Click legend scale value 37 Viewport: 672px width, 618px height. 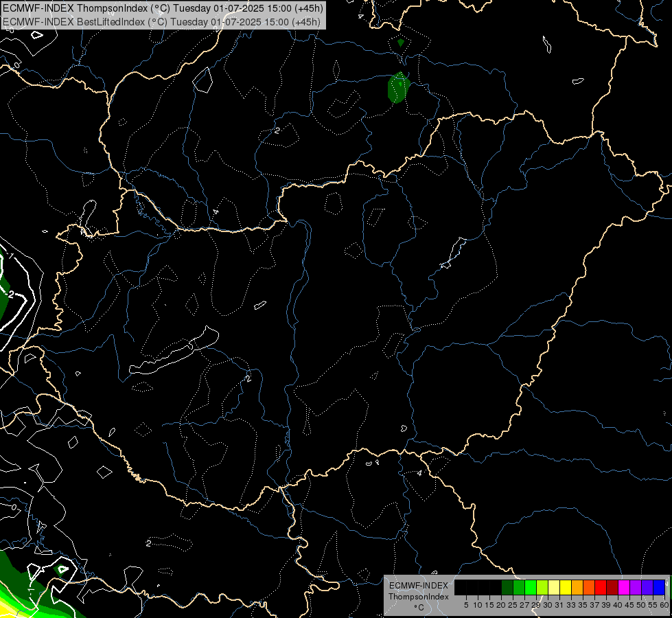(594, 605)
